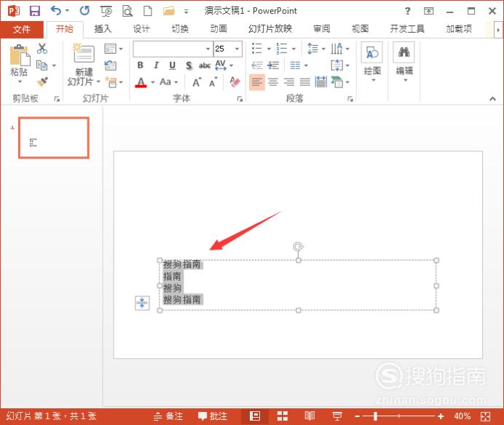Image resolution: width=504 pixels, height=425 pixels.
Task: Open font color dropdown arrow
Action: (x=153, y=82)
